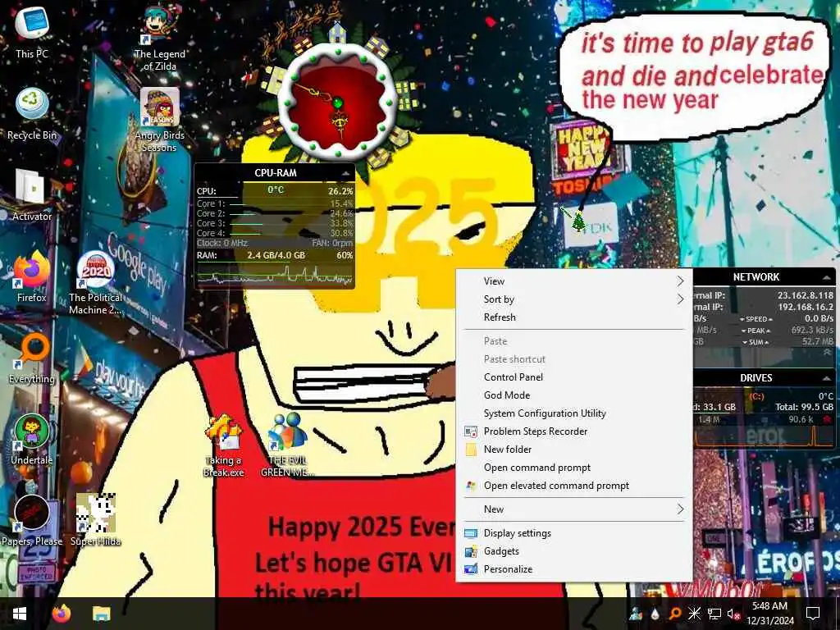
Task: Click the water drop tray icon
Action: [655, 614]
